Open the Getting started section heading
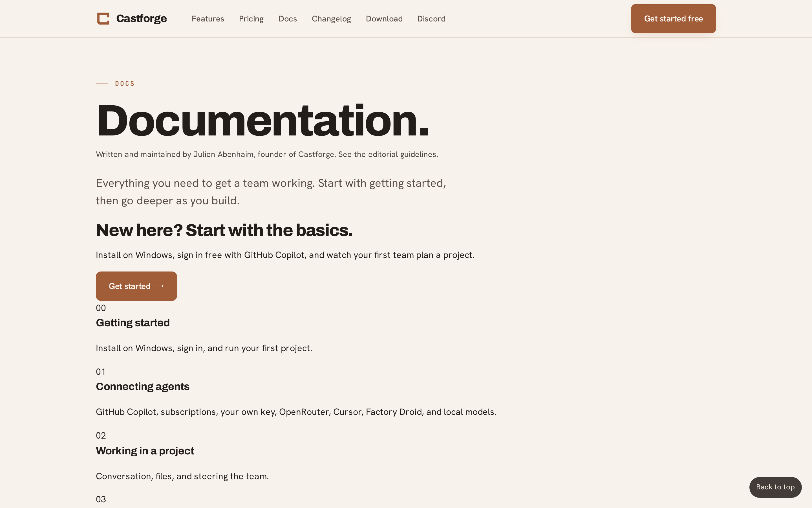Image resolution: width=812 pixels, height=508 pixels. [133, 323]
